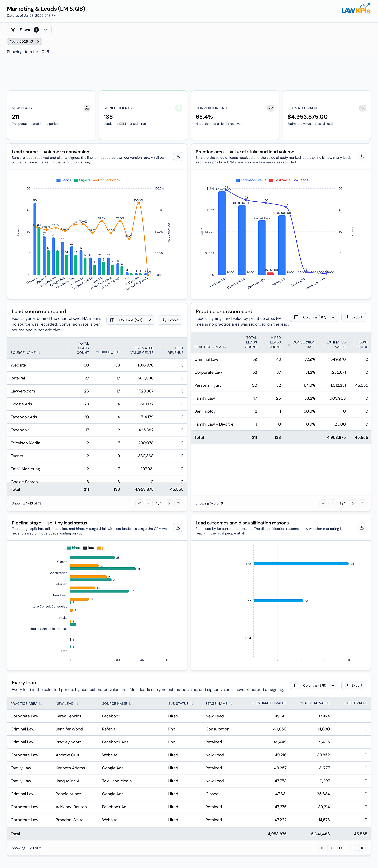378x868 pixels.
Task: Click the Conversion Rate trend icon
Action: 271,108
